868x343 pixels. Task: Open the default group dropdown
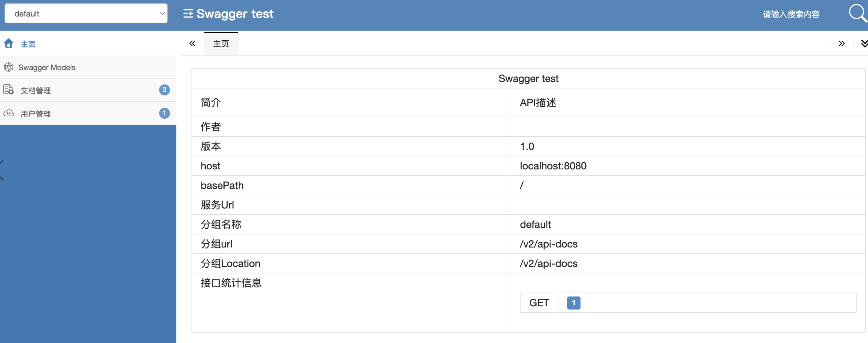pyautogui.click(x=86, y=13)
